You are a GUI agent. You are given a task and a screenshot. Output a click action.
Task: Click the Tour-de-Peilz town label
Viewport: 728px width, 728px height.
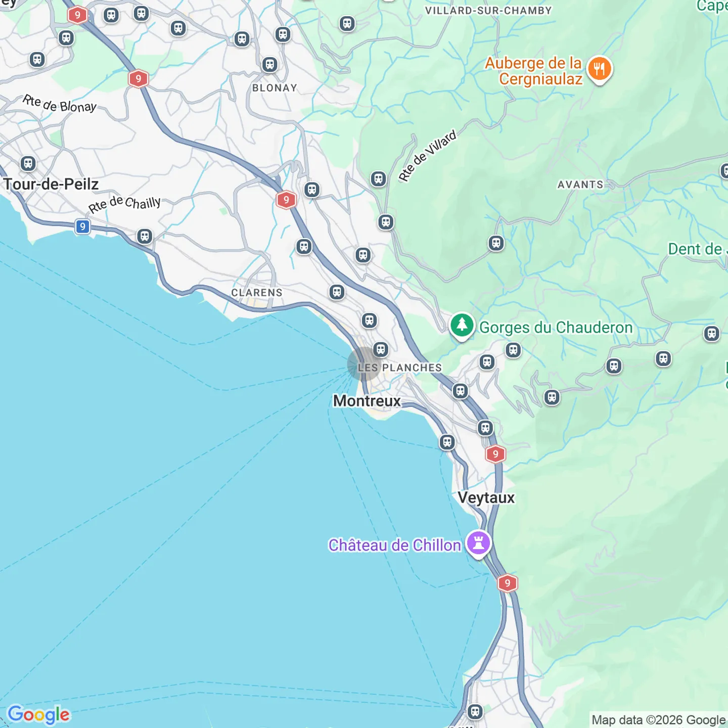51,184
